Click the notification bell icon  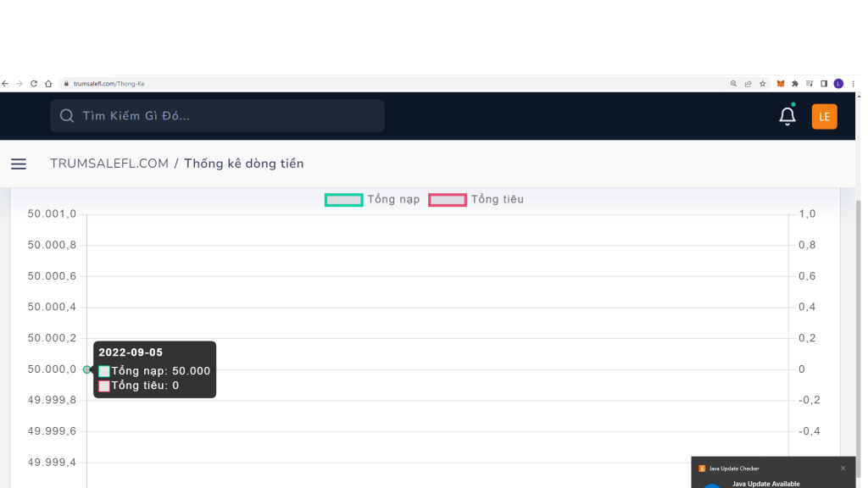(787, 116)
